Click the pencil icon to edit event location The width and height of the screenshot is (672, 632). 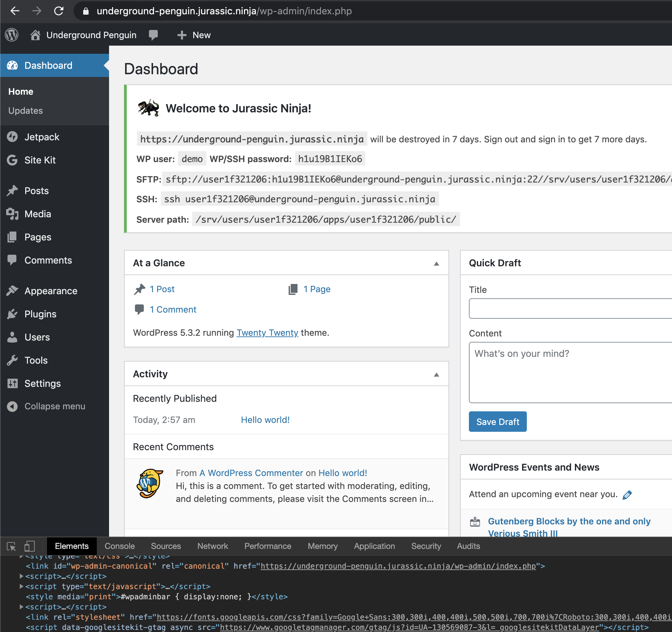click(627, 495)
